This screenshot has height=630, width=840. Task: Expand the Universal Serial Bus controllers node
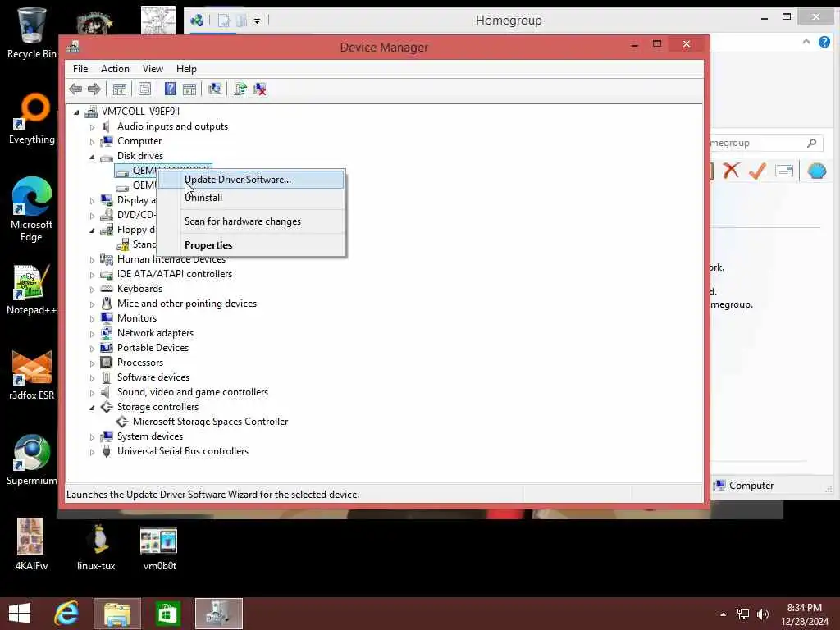pyautogui.click(x=92, y=452)
